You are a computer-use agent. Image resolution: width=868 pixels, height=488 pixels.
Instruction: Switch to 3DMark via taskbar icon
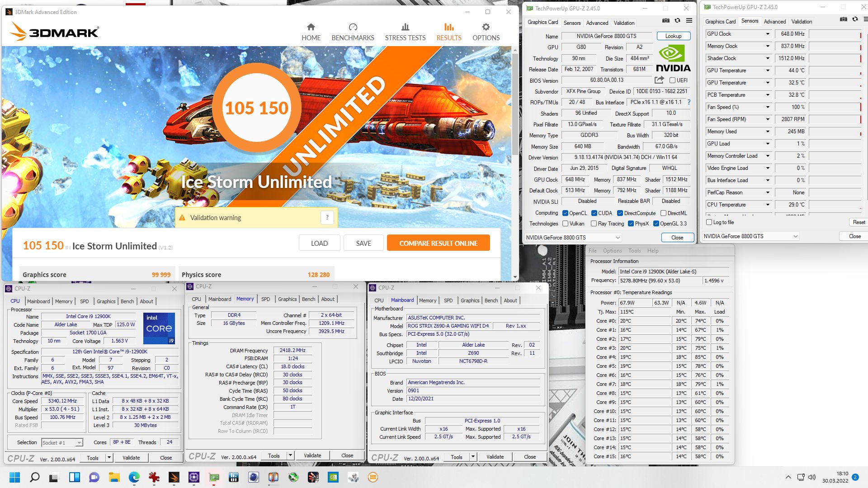click(x=174, y=477)
